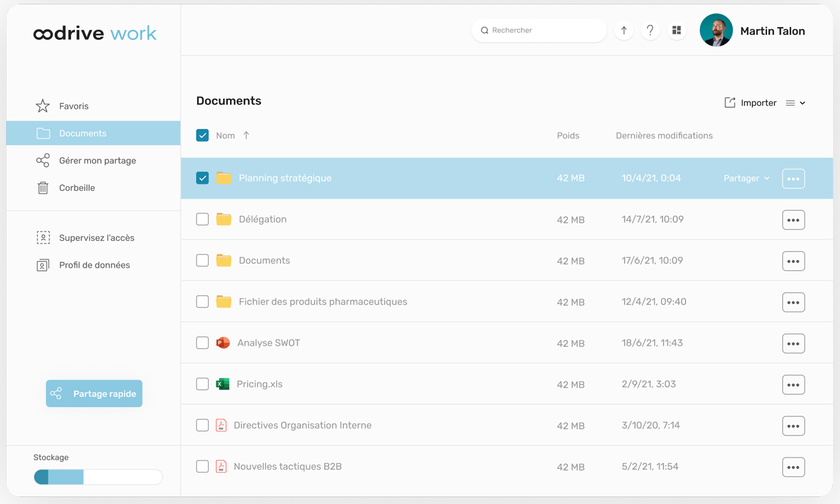Click the Analyse SWOT PowerPoint file icon

tap(223, 343)
